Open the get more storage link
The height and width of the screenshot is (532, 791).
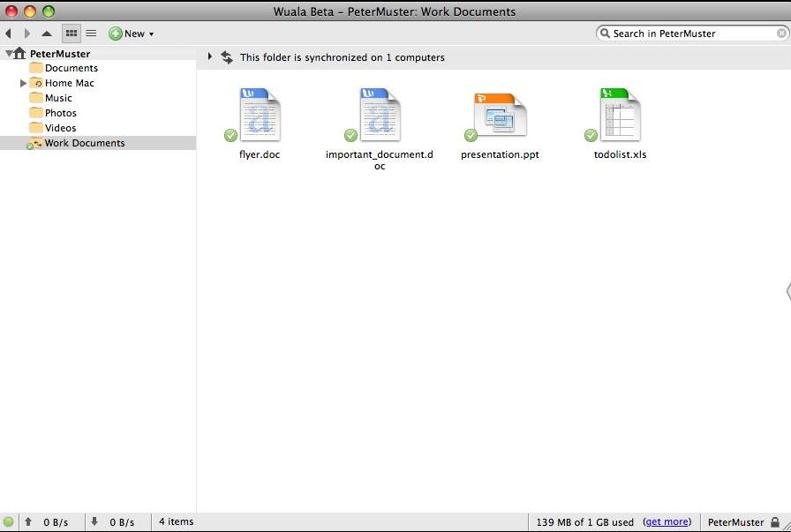point(667,522)
